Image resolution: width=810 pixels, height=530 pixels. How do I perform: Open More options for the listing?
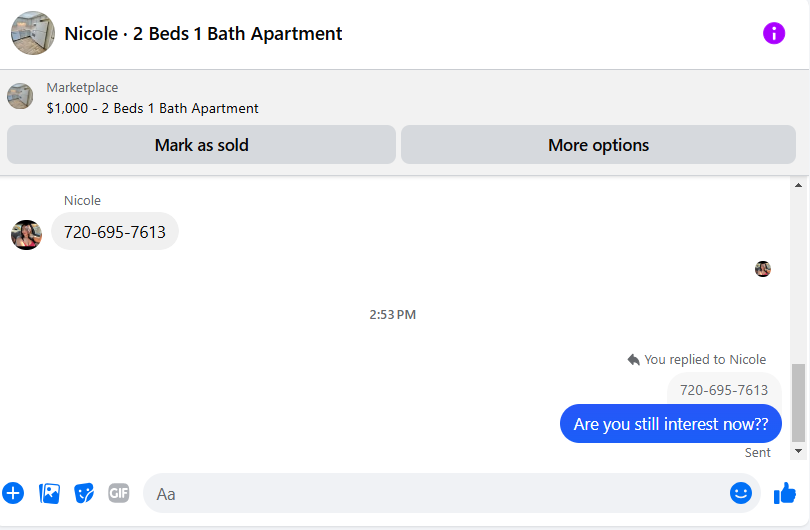[x=598, y=145]
